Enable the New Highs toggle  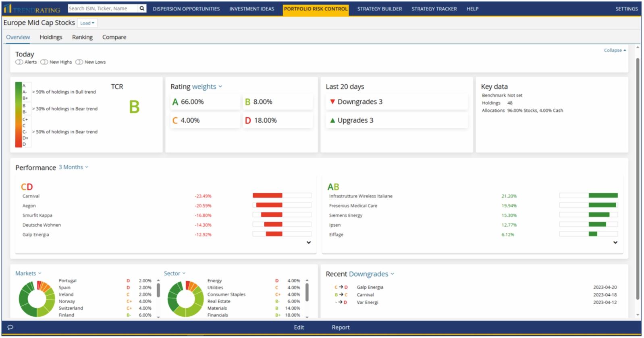(x=44, y=62)
